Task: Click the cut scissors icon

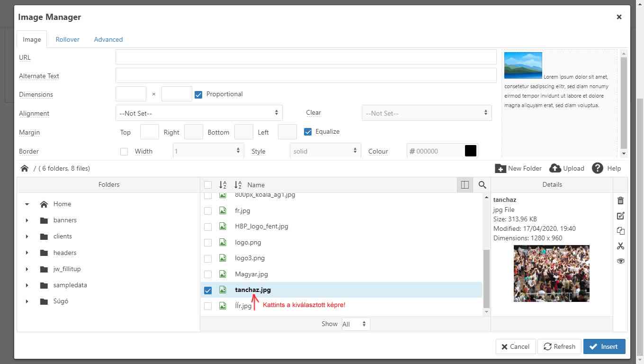Action: point(620,246)
